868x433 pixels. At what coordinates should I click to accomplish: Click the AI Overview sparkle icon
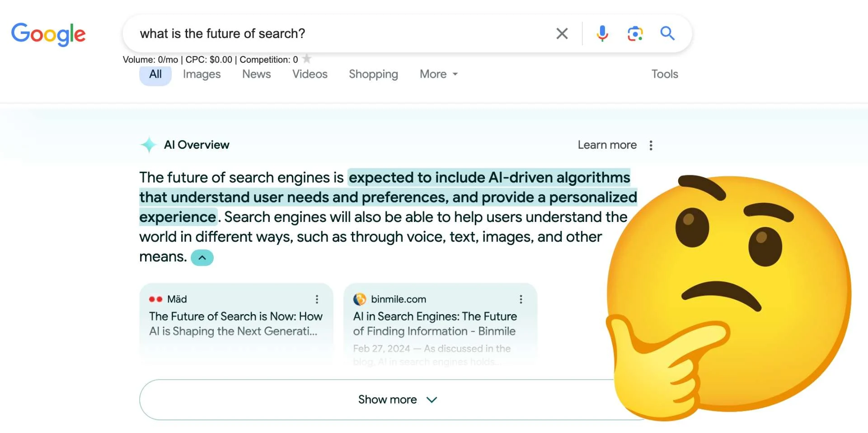coord(148,145)
